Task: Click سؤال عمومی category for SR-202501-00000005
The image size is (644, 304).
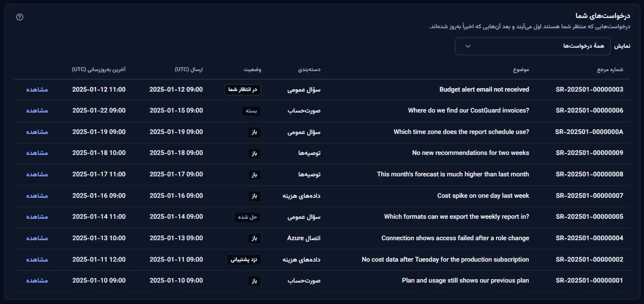Action: 304,217
